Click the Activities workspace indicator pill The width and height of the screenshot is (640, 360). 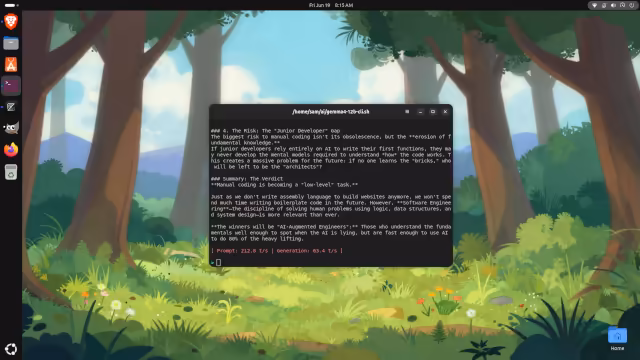click(11, 5)
